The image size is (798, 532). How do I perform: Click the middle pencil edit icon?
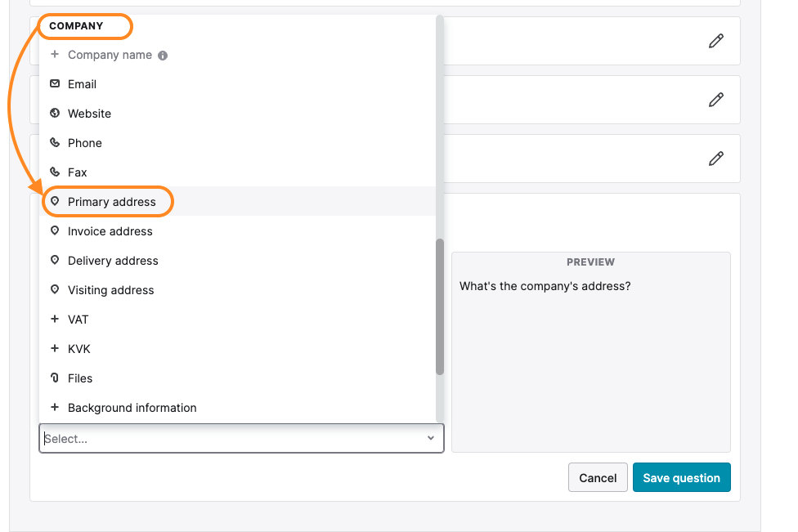click(x=716, y=100)
